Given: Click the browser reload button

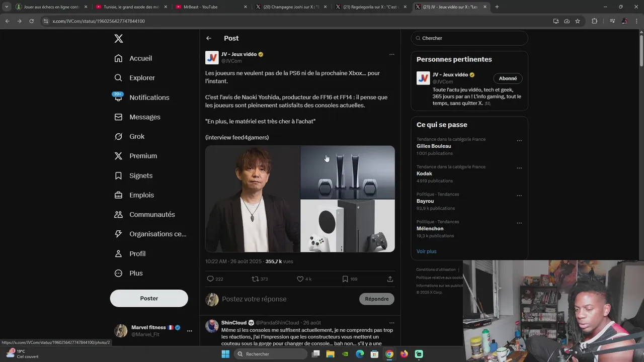Looking at the screenshot, I should tap(31, 21).
